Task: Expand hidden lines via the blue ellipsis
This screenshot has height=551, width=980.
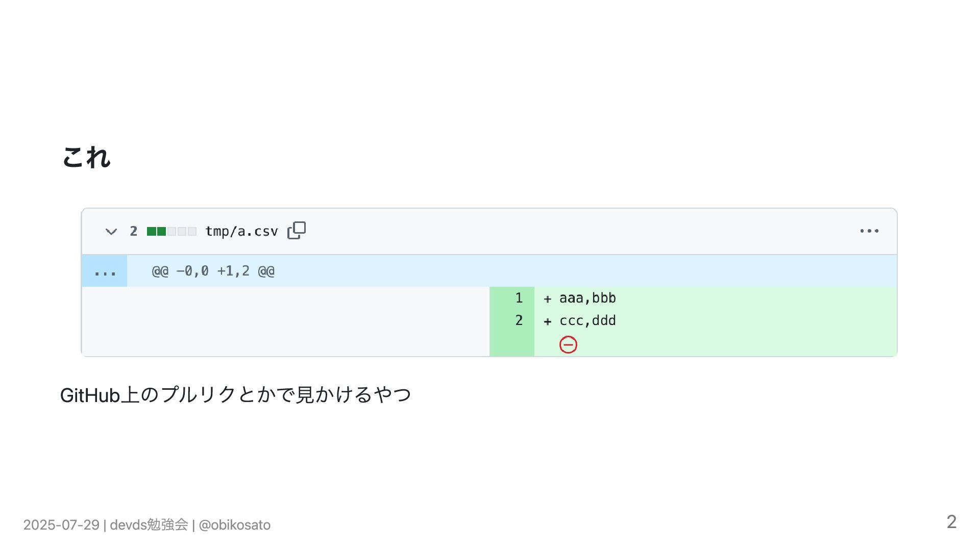Action: pos(105,271)
